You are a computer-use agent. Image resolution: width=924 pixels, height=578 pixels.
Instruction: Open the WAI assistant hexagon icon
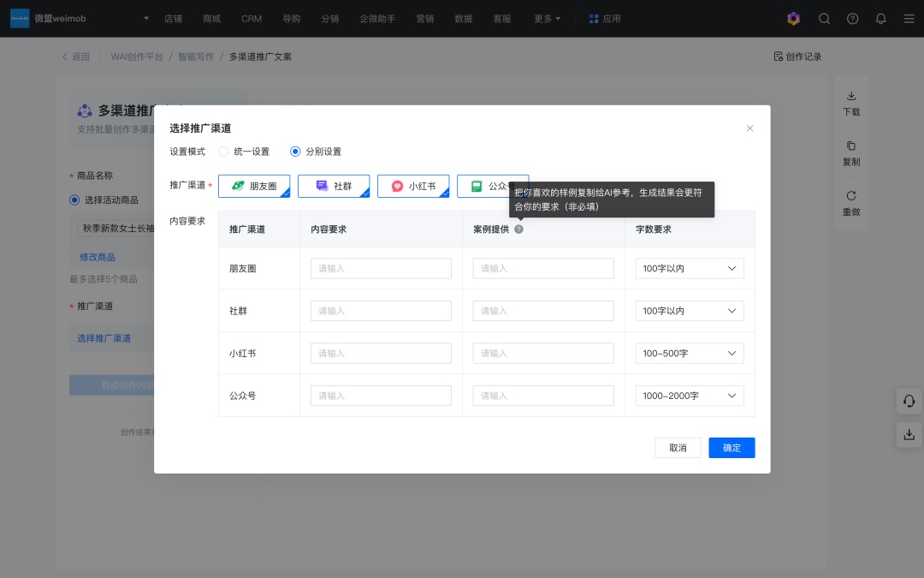click(x=794, y=19)
